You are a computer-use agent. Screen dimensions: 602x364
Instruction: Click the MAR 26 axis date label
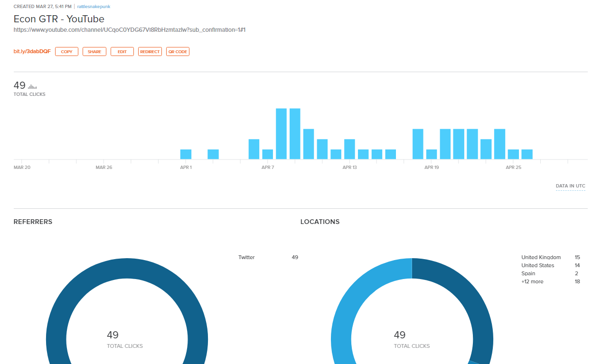[103, 168]
